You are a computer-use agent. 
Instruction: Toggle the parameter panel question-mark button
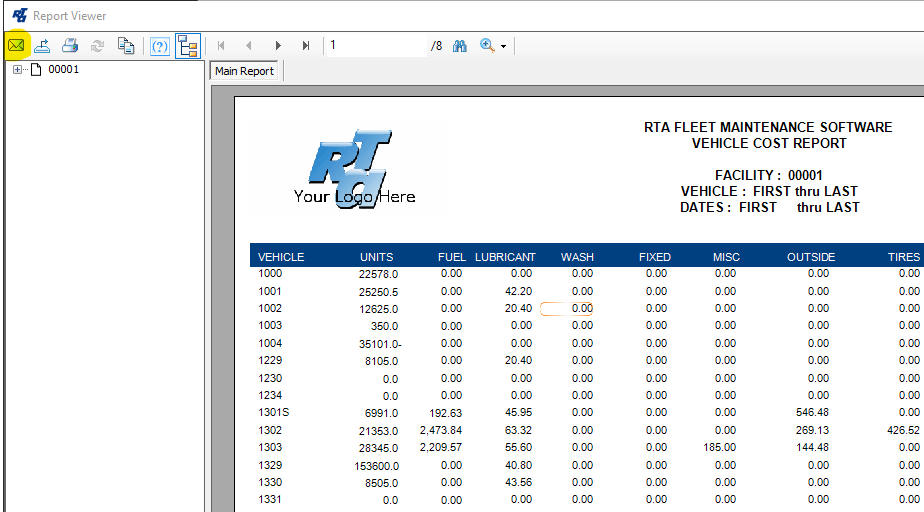(159, 46)
